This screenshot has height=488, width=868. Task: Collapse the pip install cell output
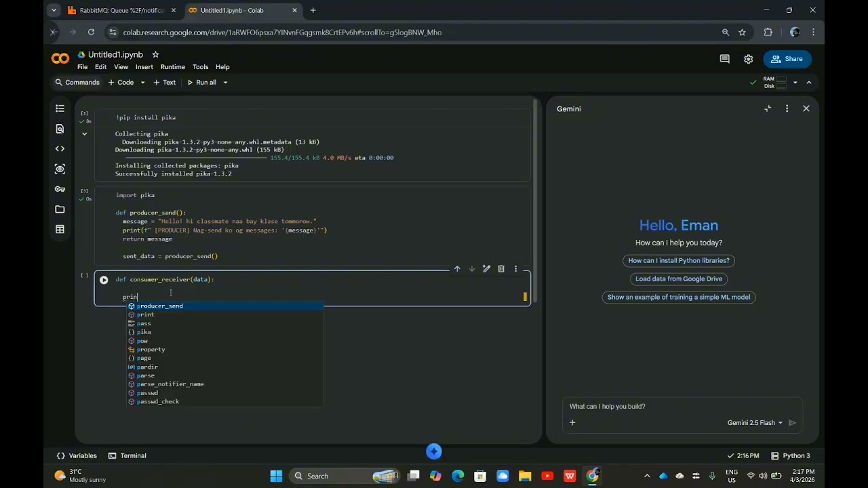[84, 134]
